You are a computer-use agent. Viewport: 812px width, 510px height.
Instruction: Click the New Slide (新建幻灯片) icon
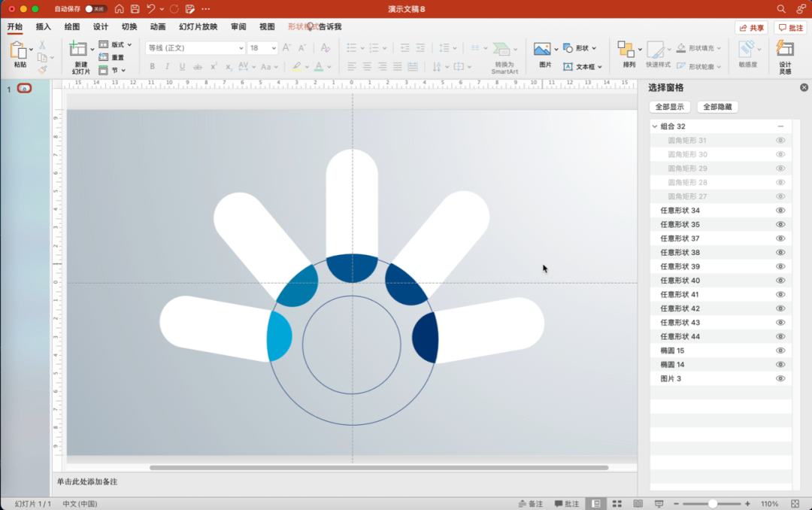(x=78, y=50)
